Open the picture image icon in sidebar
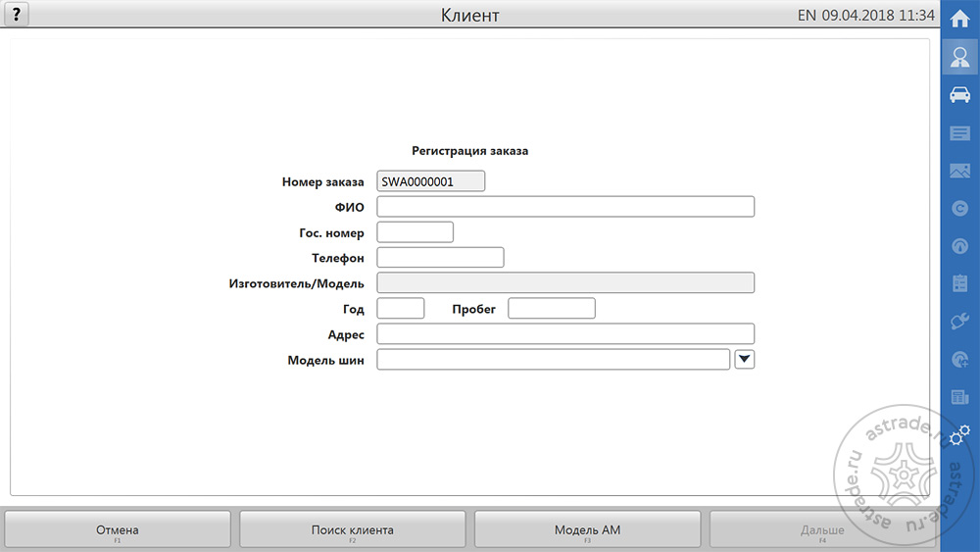The height and width of the screenshot is (552, 980). click(960, 171)
